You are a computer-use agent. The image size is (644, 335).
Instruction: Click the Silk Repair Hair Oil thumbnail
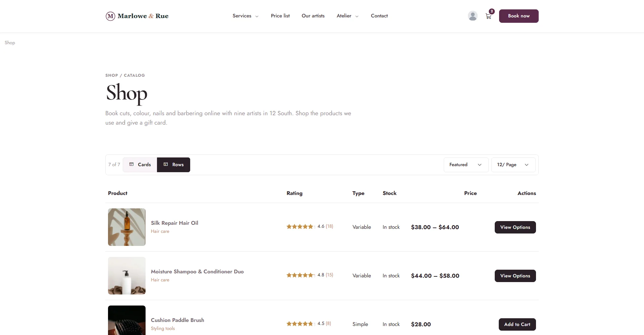click(127, 227)
